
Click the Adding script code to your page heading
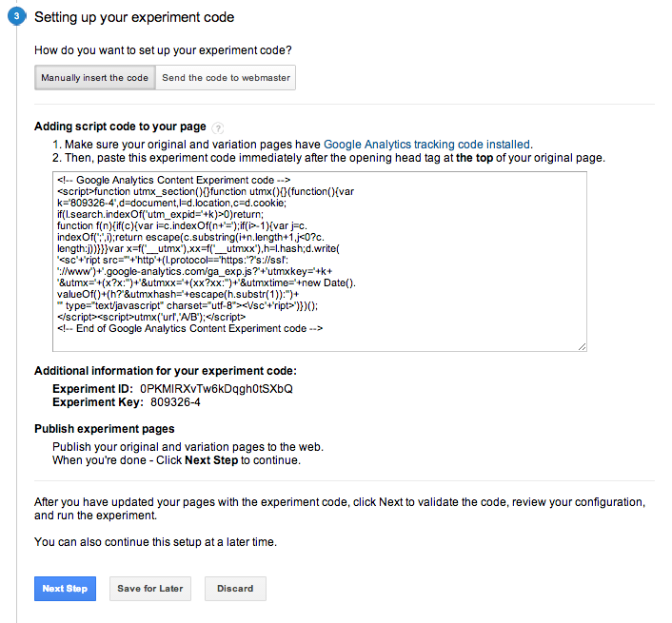pos(120,127)
